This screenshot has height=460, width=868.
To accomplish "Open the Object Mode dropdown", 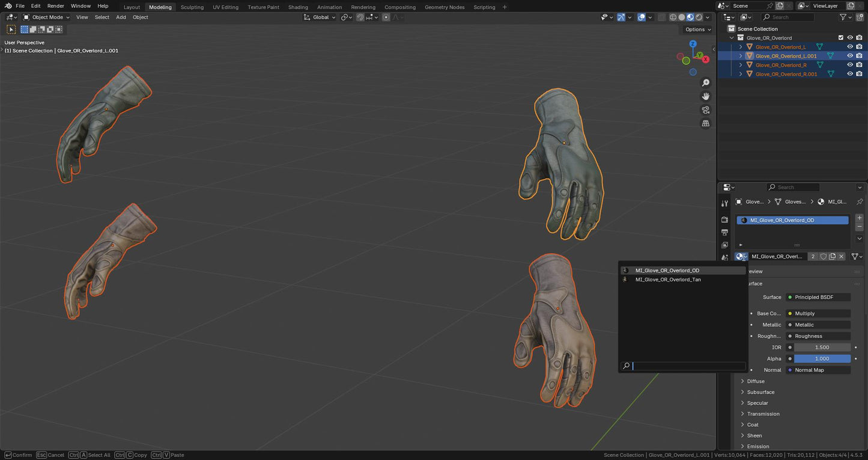I will pos(46,17).
